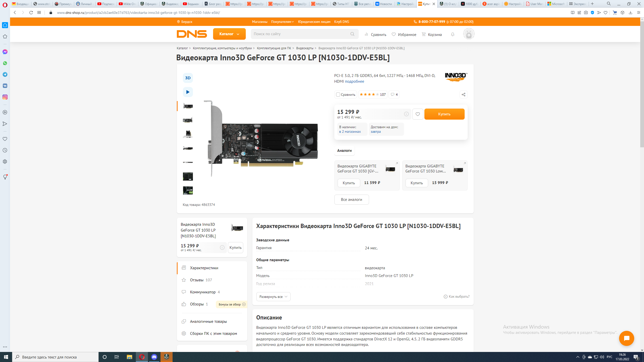644x362 pixels.
Task: Open the user profile avatar
Action: (469, 34)
